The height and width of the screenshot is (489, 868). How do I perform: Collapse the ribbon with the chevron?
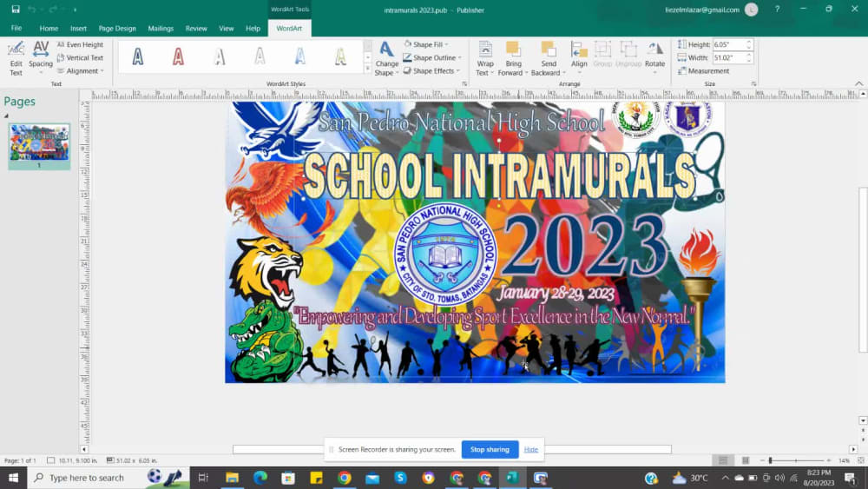point(858,83)
